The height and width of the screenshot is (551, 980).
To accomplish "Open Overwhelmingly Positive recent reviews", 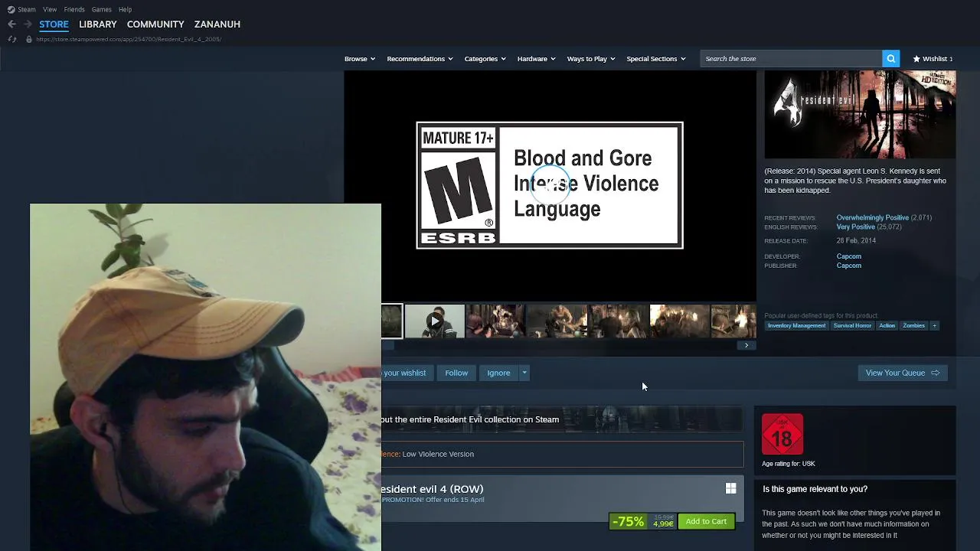I will (x=872, y=217).
